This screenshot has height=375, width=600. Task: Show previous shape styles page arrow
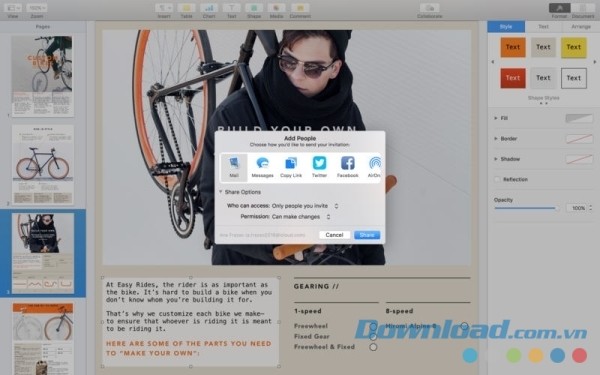point(492,62)
